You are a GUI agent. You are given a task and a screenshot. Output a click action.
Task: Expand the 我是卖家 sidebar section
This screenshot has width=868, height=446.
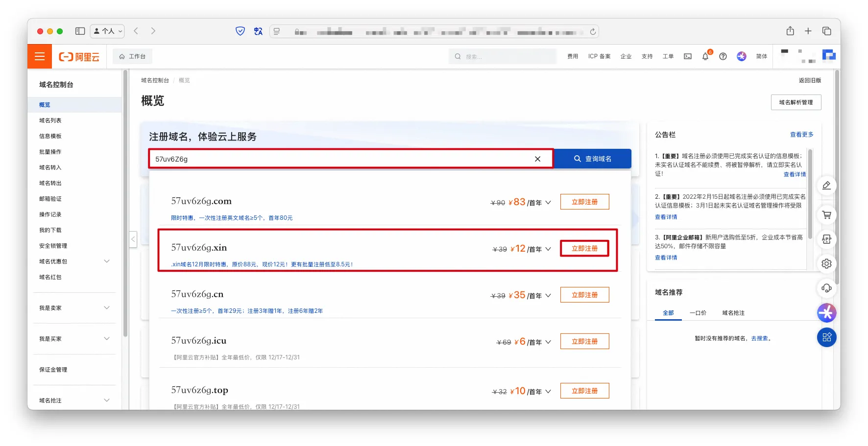(107, 308)
